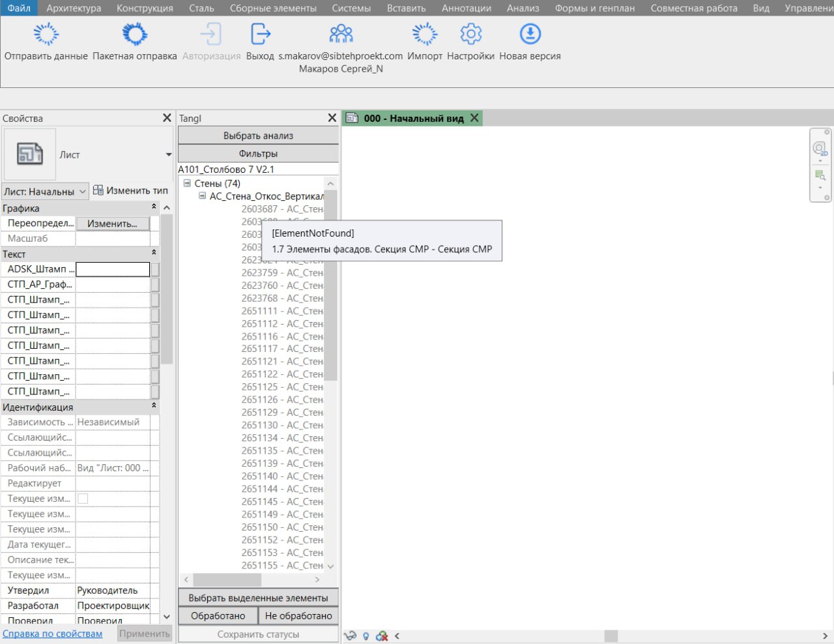The width and height of the screenshot is (834, 644).
Task: Click the properties panel vertical scrollbar thumb
Action: 167,289
